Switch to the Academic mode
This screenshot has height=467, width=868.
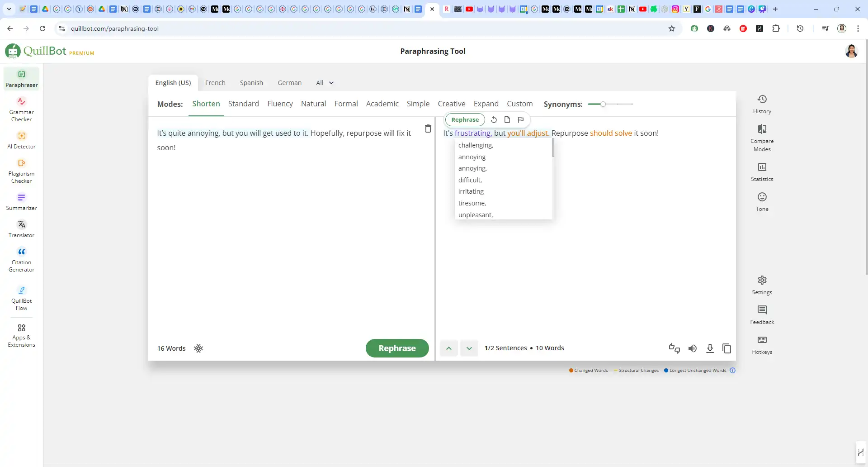point(382,104)
